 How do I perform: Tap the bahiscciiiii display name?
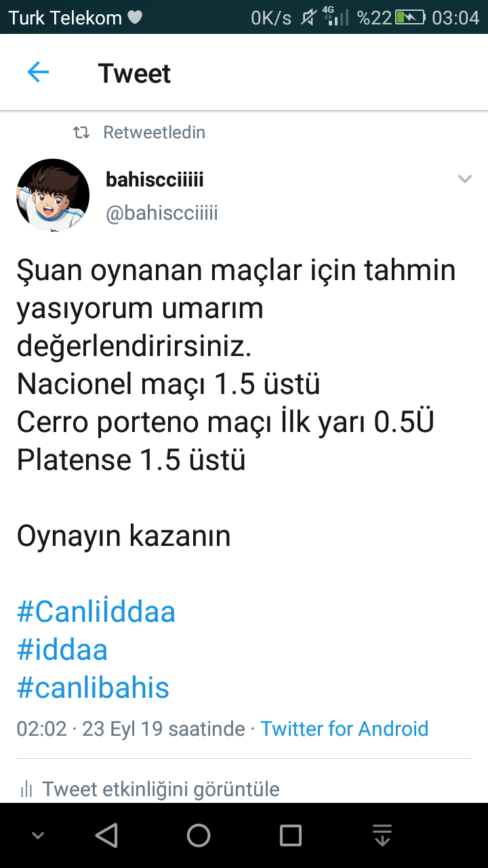point(155,180)
